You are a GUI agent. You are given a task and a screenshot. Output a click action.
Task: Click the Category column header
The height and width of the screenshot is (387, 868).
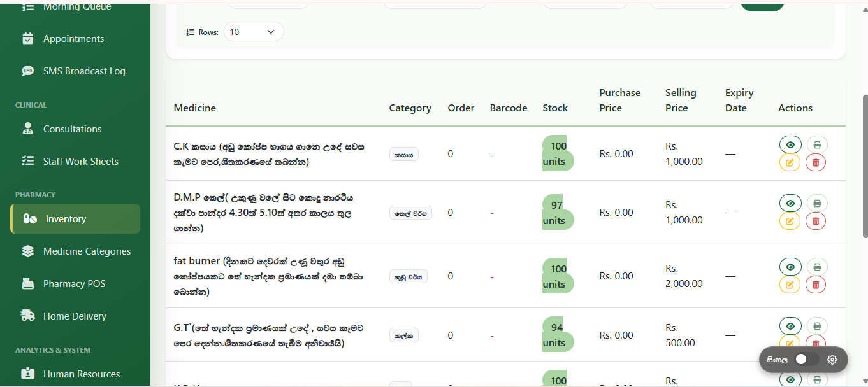click(410, 108)
